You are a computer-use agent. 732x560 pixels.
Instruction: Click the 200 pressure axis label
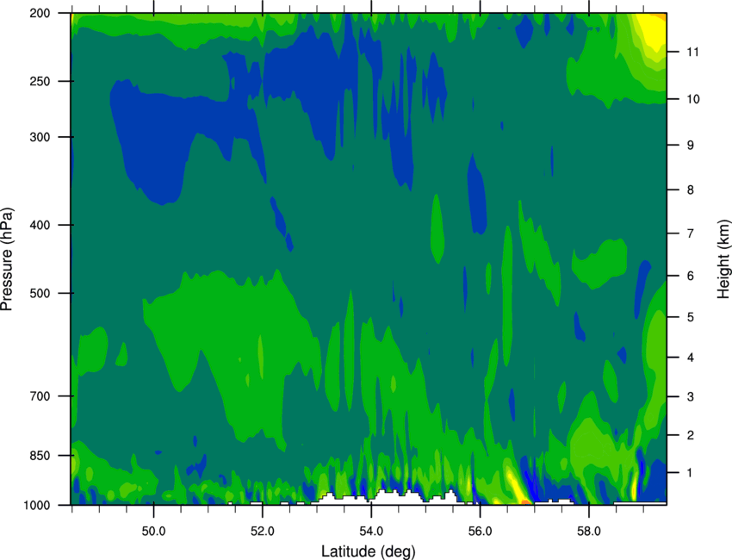40,13
